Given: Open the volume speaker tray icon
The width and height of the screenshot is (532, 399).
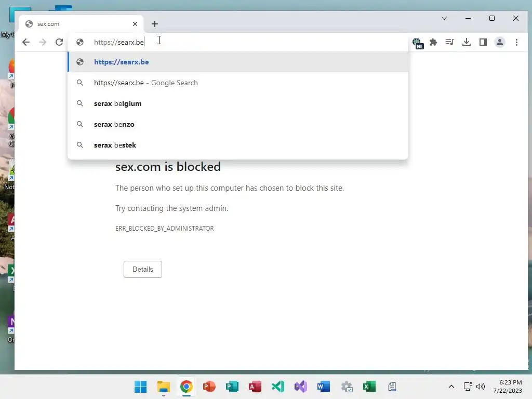Looking at the screenshot, I should pyautogui.click(x=481, y=387).
